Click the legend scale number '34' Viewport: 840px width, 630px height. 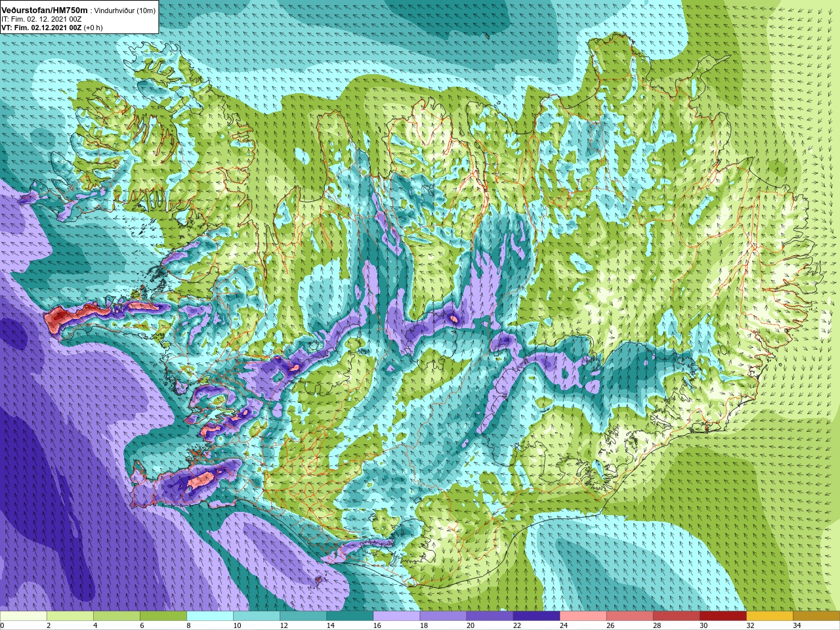(796, 625)
